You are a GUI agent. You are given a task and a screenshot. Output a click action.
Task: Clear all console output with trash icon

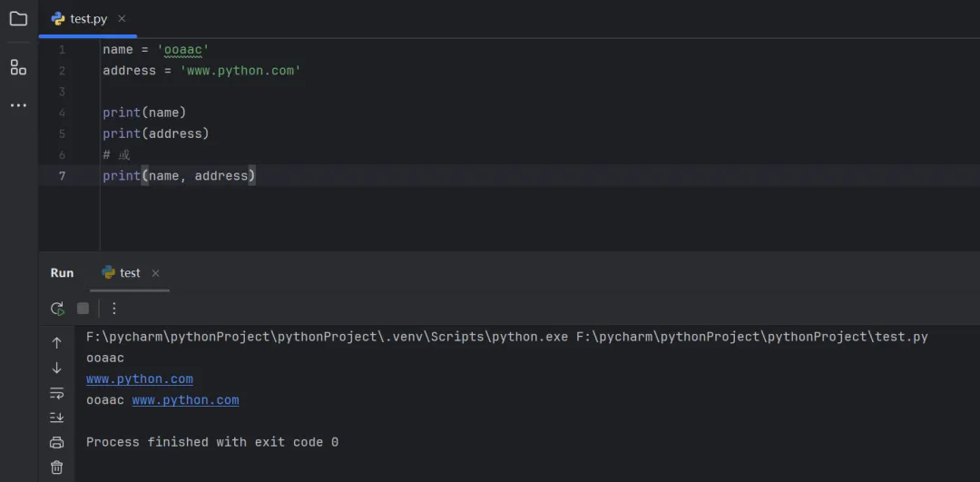(x=57, y=467)
